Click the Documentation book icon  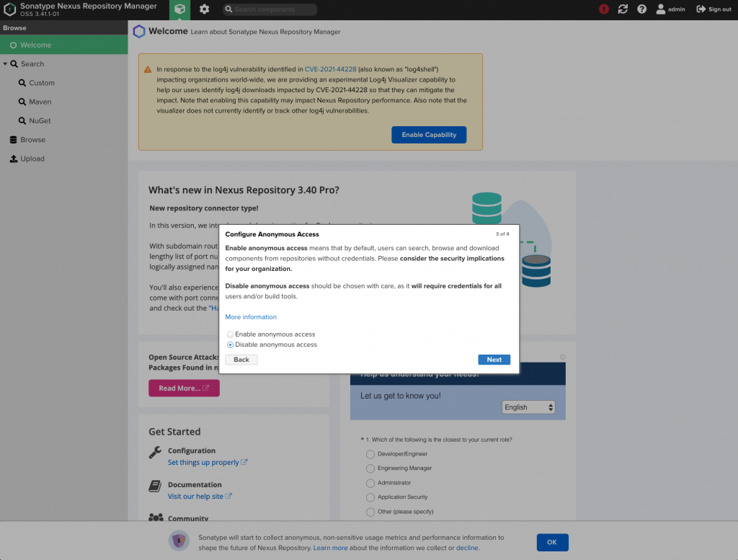tap(156, 486)
